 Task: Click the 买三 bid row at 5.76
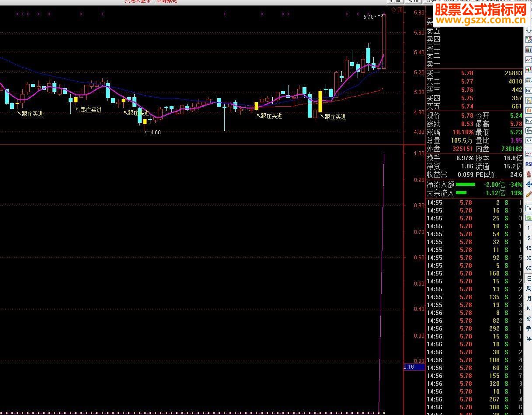click(x=474, y=90)
